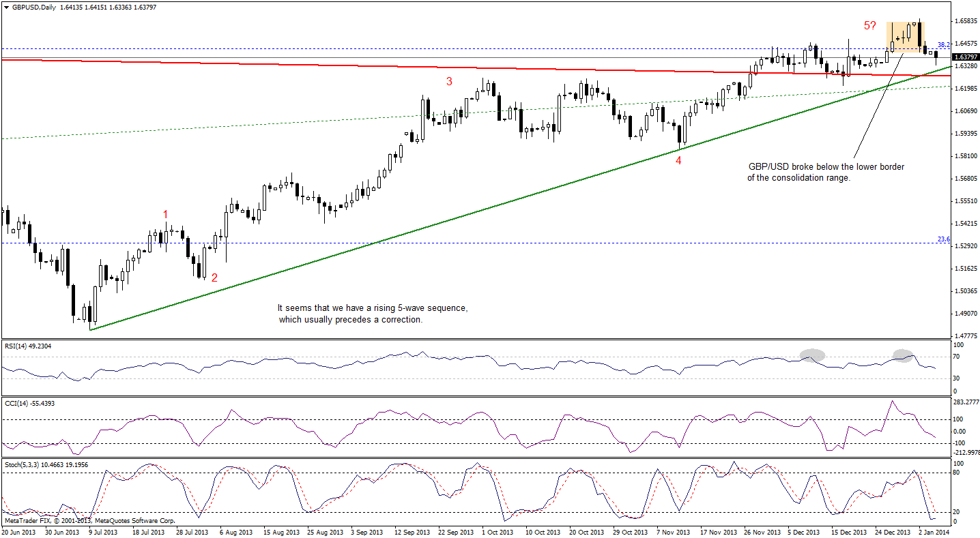Click the 2 Jan 2014 date label

tap(935, 532)
